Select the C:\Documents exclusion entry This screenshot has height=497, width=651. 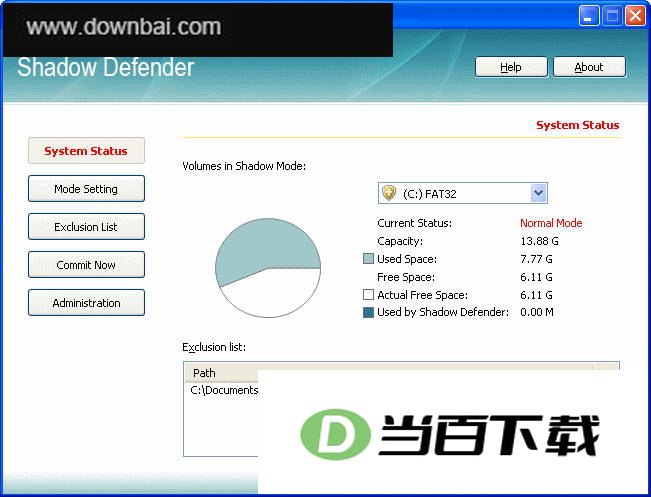[x=224, y=390]
